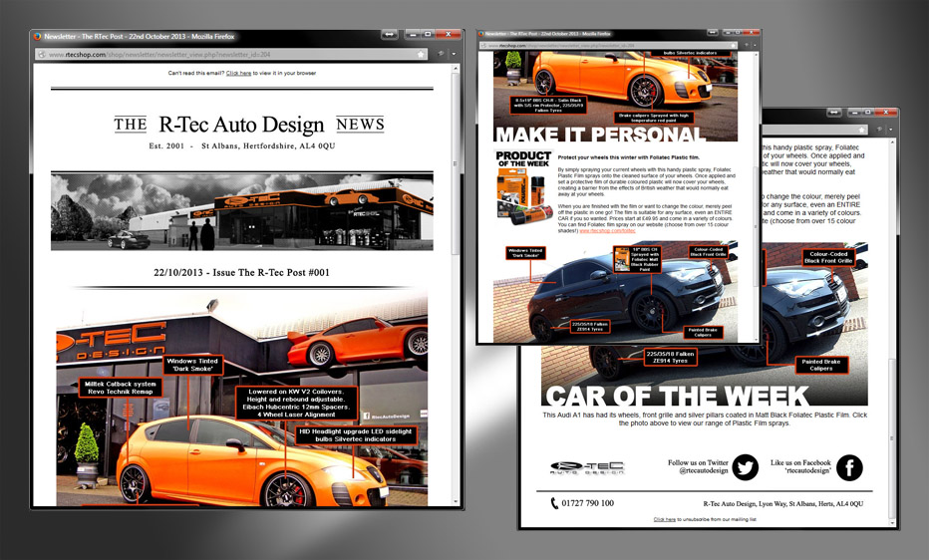Click the scroll-up arrow in the left window
This screenshot has width=929, height=560.
coord(456,70)
